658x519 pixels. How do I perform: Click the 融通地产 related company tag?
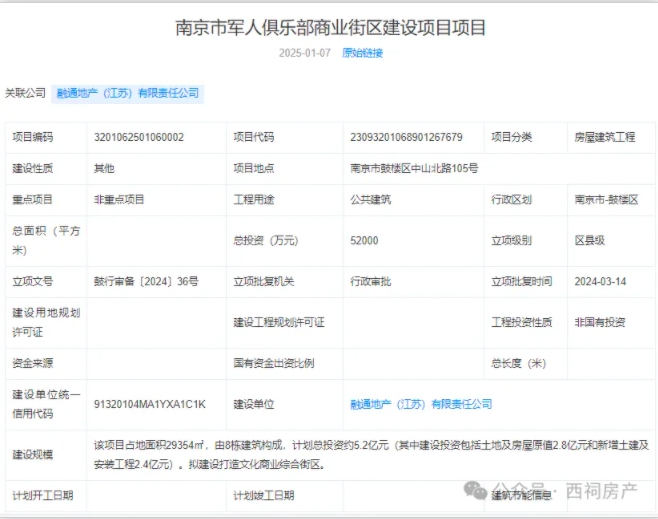coord(127,93)
